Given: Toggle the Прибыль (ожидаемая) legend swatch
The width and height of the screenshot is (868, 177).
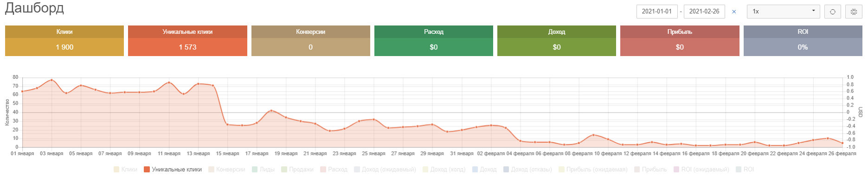Looking at the screenshot, I should 562,170.
